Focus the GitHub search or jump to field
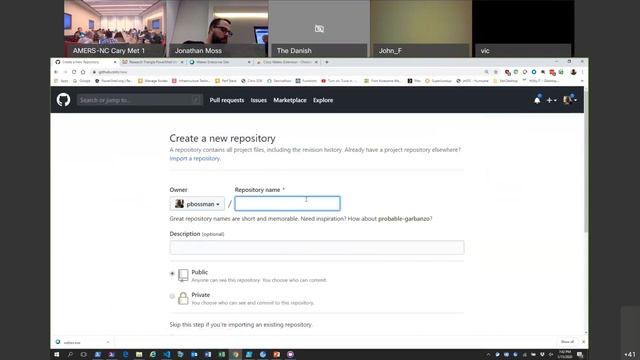The height and width of the screenshot is (360, 640). (140, 100)
